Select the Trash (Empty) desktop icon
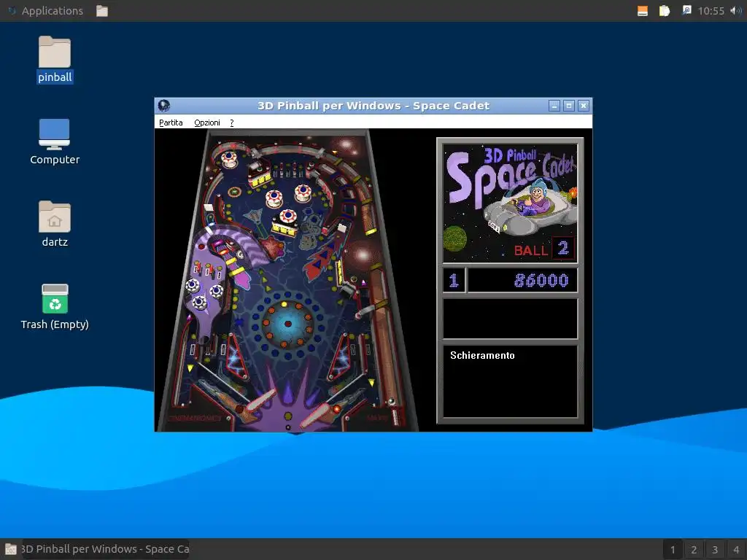This screenshot has height=560, width=747. click(55, 307)
